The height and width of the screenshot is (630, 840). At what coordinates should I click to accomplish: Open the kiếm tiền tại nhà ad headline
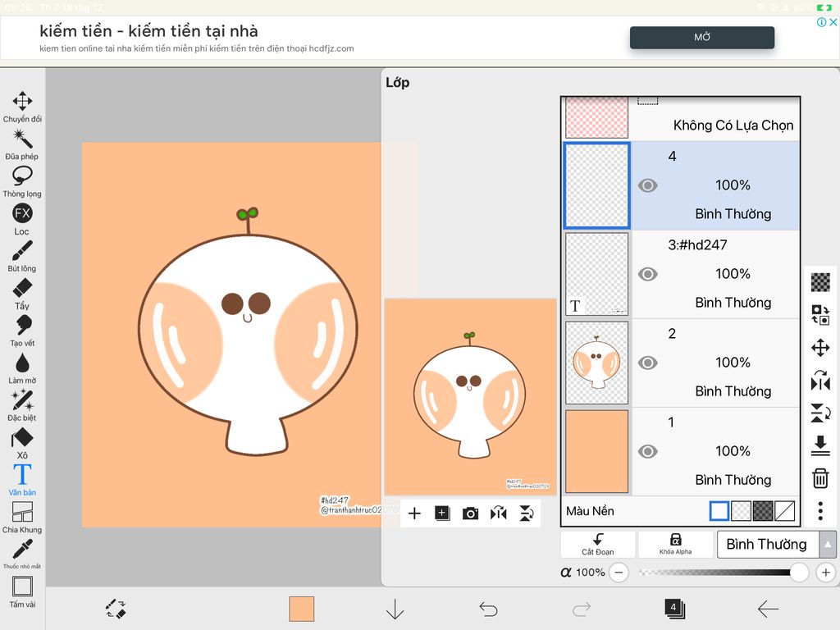tap(148, 31)
